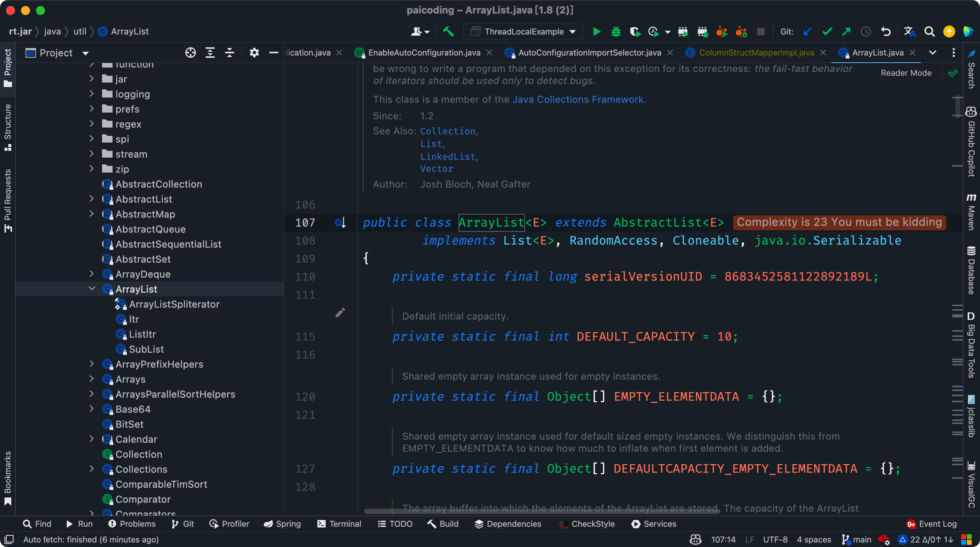Screen dimensions: 980x547
Task: Click the LinkedList See Also link
Action: [x=447, y=157]
